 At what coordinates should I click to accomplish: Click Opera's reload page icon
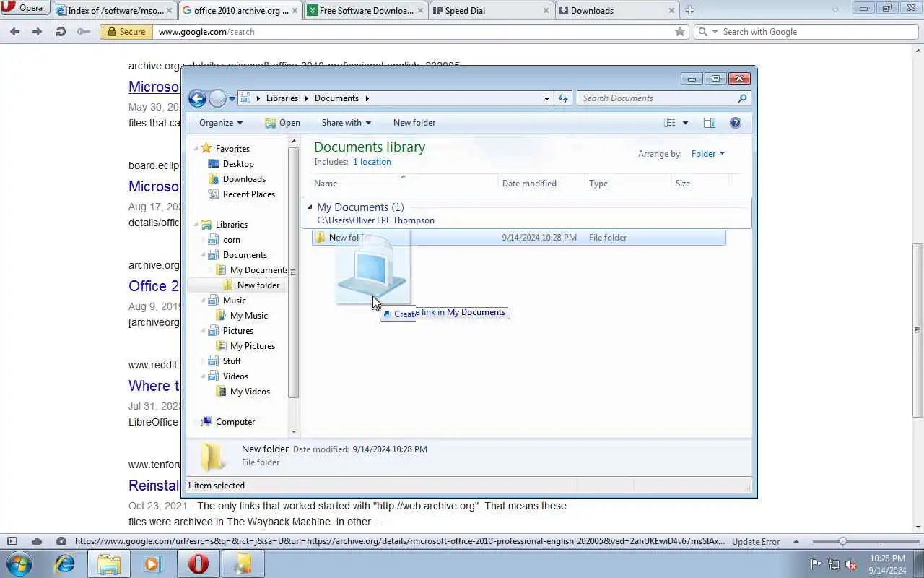coord(61,32)
